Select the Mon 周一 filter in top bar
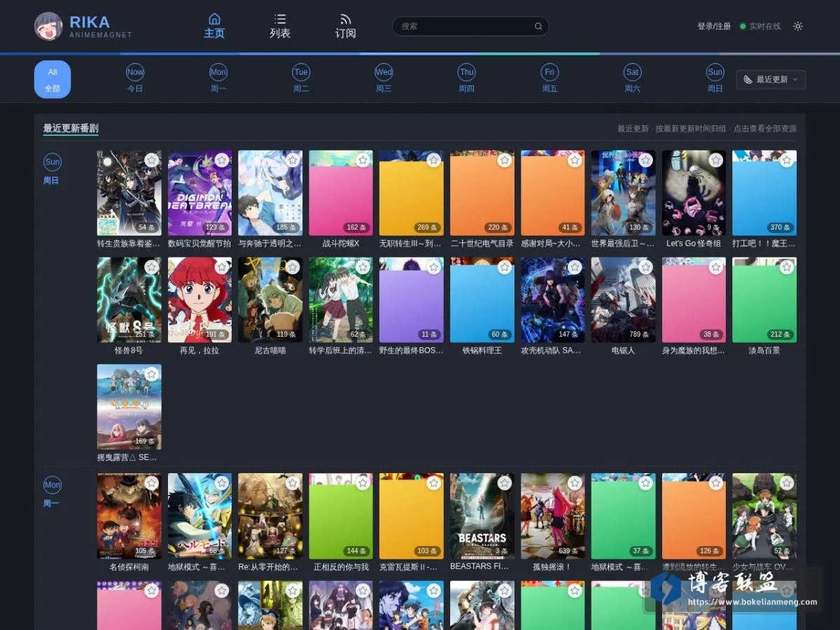This screenshot has height=630, width=840. tap(218, 79)
